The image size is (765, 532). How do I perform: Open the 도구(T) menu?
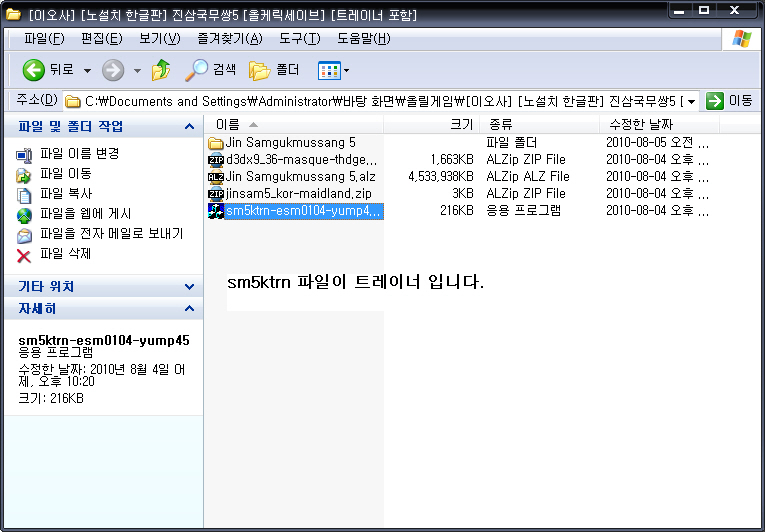click(300, 39)
